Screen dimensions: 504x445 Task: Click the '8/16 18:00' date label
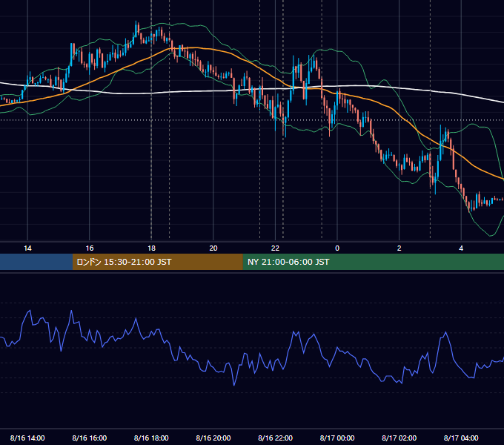pos(151,438)
